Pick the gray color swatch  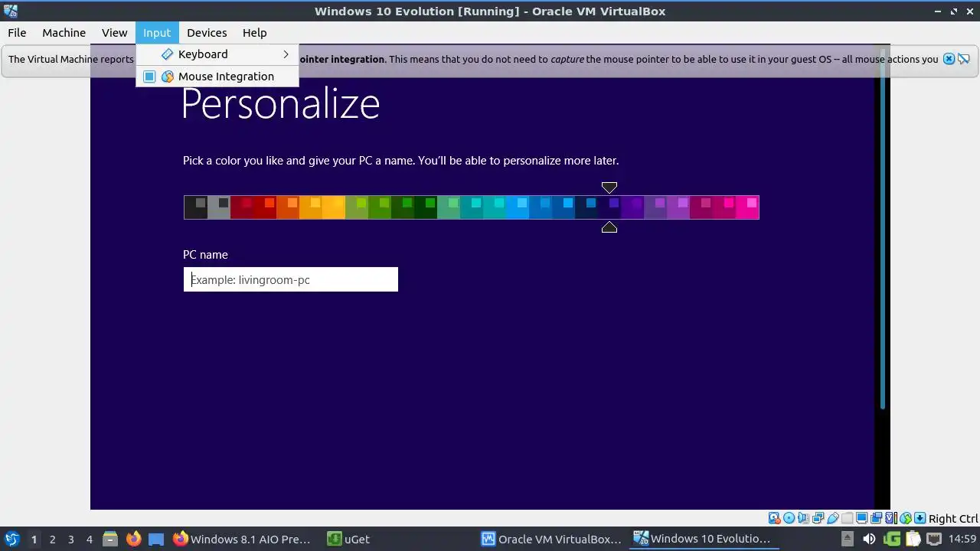click(x=218, y=207)
